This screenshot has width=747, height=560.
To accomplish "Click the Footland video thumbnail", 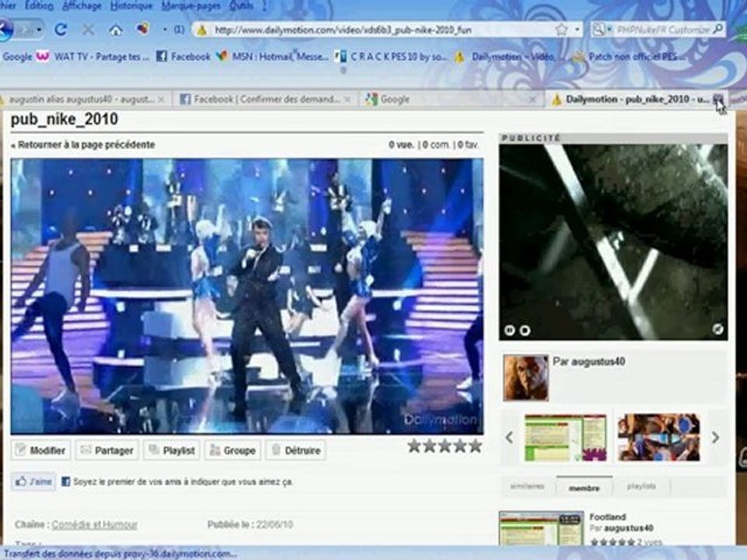I will click(542, 528).
